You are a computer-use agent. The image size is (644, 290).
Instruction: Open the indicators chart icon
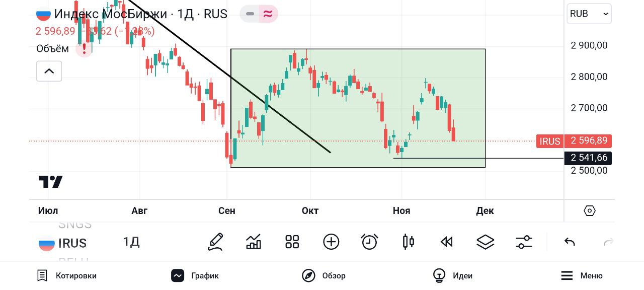[254, 242]
